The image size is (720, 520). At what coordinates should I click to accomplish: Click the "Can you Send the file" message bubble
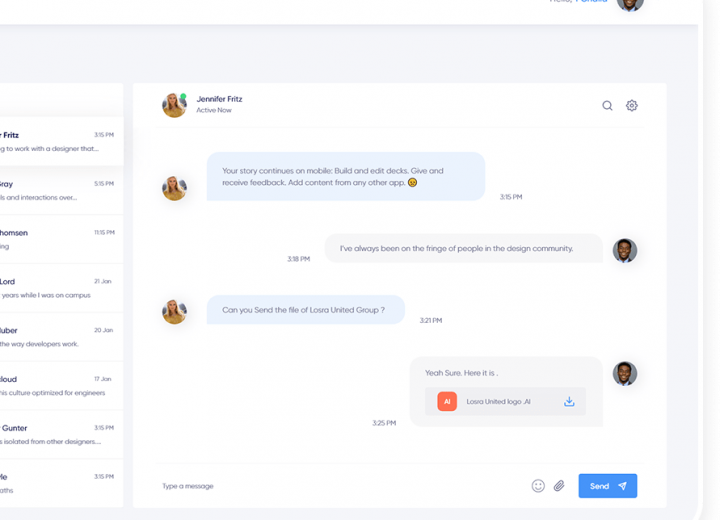305,310
